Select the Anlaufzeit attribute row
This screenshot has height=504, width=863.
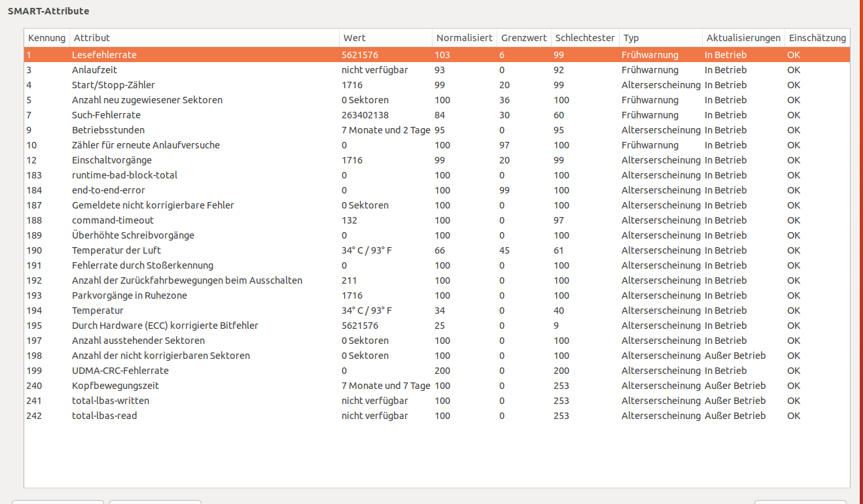[x=437, y=70]
